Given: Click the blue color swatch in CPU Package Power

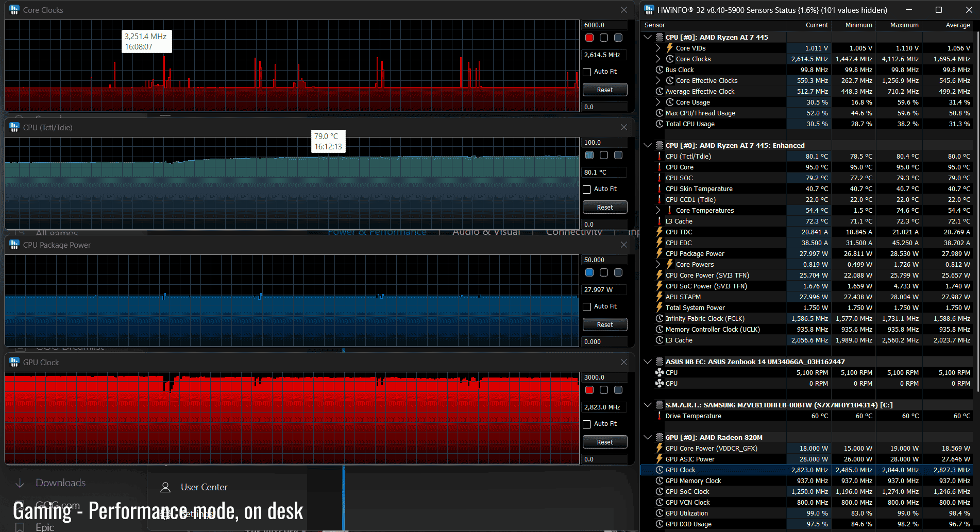Looking at the screenshot, I should point(589,272).
